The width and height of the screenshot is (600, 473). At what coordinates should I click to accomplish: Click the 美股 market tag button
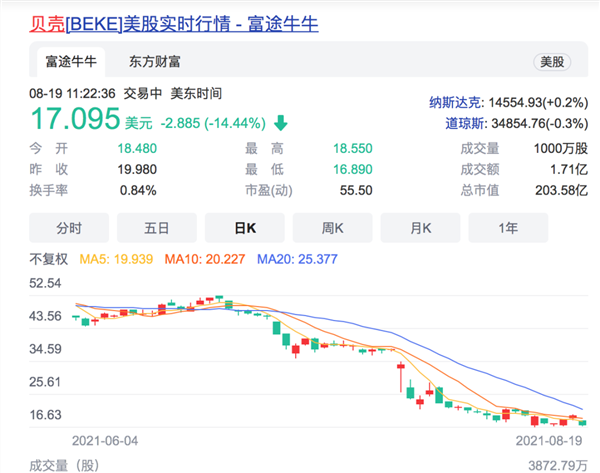[551, 62]
